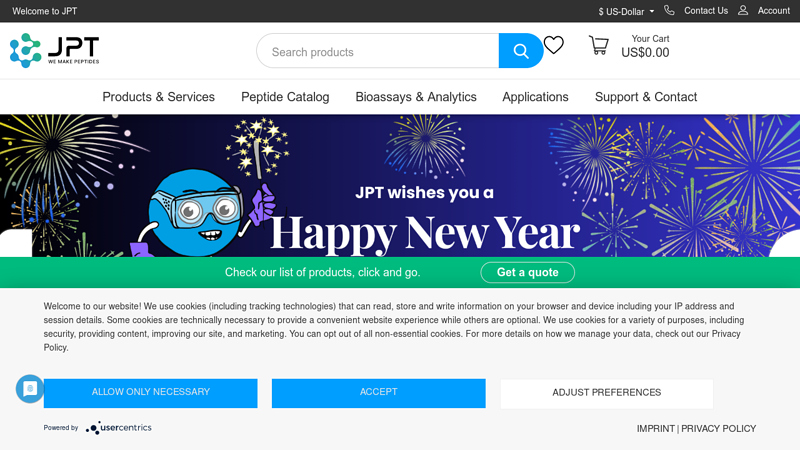Open Adjust Preferences for cookies
This screenshot has height=450, width=800.
pyautogui.click(x=606, y=393)
